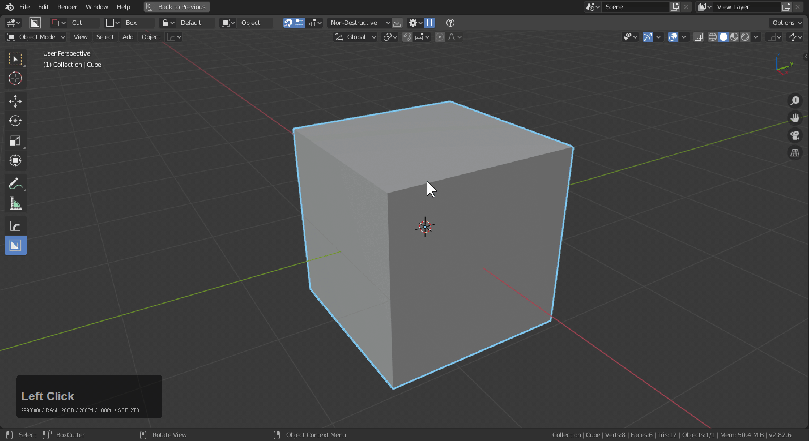Choose the Measure tool
809x441 pixels.
(15, 204)
